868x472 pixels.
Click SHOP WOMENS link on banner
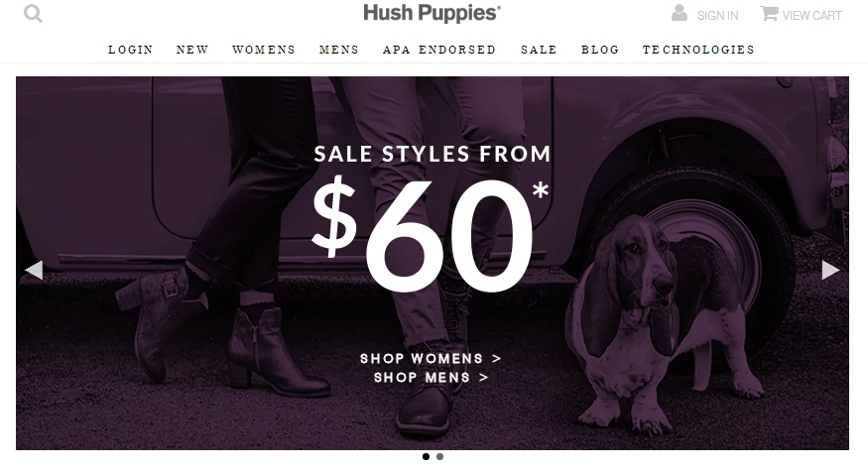coord(431,359)
